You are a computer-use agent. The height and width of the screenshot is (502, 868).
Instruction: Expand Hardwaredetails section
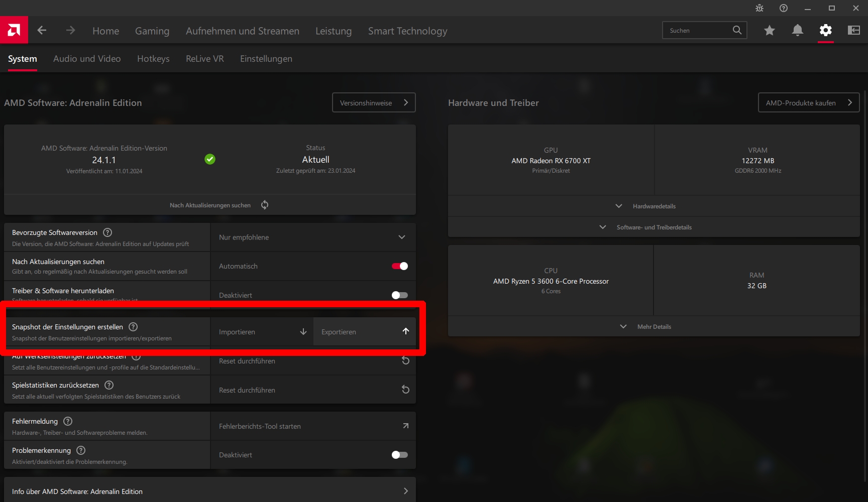pyautogui.click(x=654, y=206)
